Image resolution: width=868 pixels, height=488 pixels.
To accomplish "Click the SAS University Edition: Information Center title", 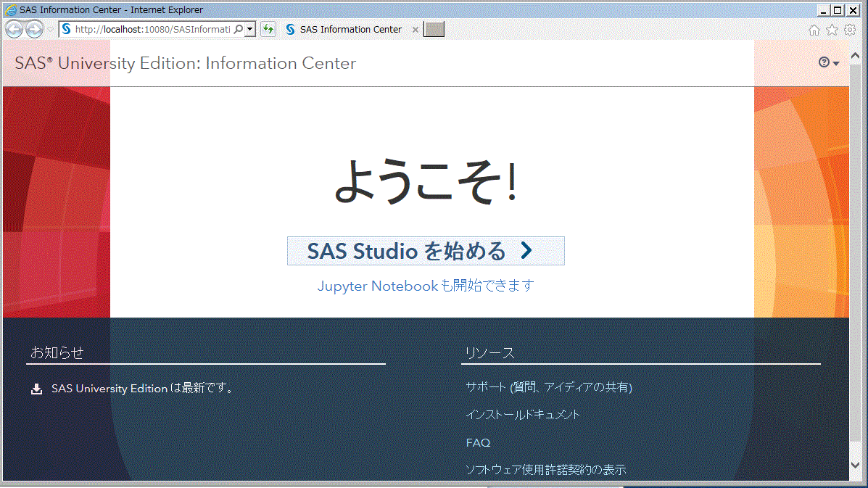I will tap(186, 63).
